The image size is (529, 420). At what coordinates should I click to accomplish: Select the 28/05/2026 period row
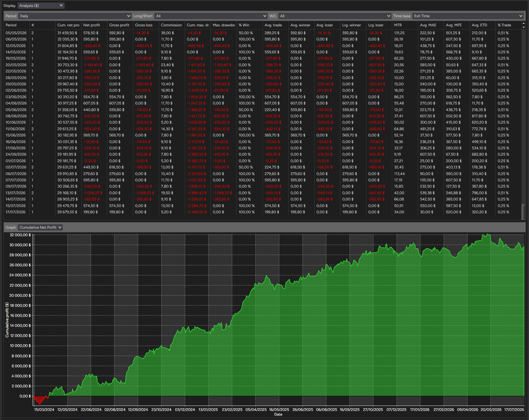point(262,78)
